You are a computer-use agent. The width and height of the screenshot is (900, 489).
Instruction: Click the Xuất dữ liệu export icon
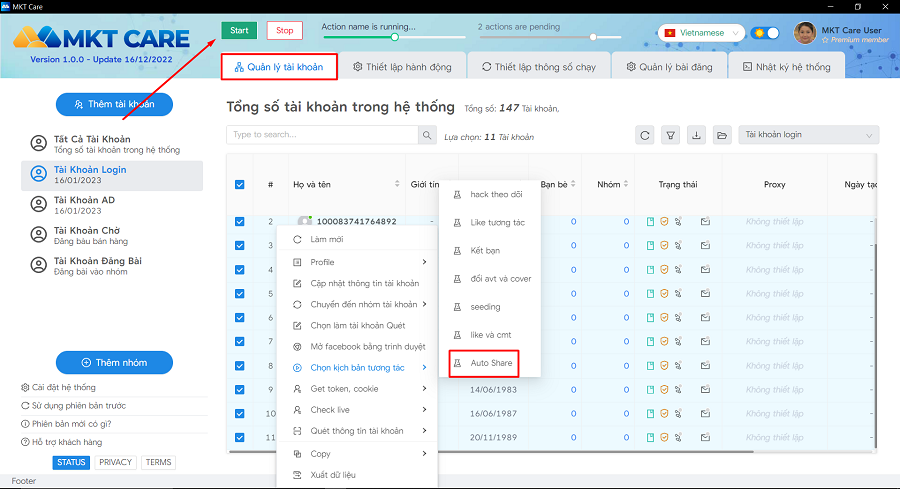coord(297,475)
